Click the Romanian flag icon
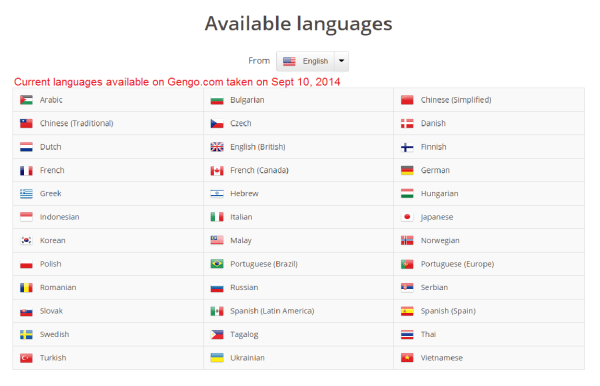600x386 pixels. pyautogui.click(x=26, y=287)
